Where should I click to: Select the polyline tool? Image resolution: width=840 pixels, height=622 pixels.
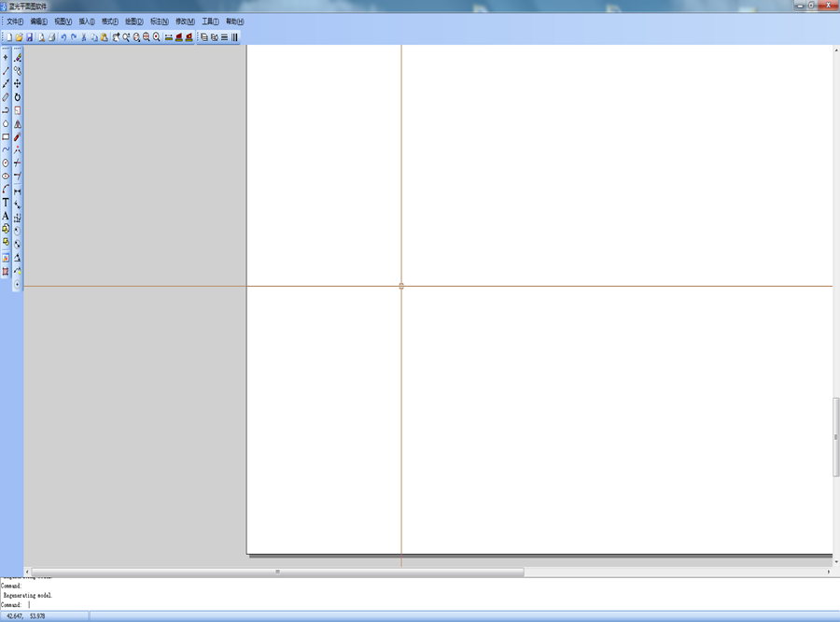[6, 110]
